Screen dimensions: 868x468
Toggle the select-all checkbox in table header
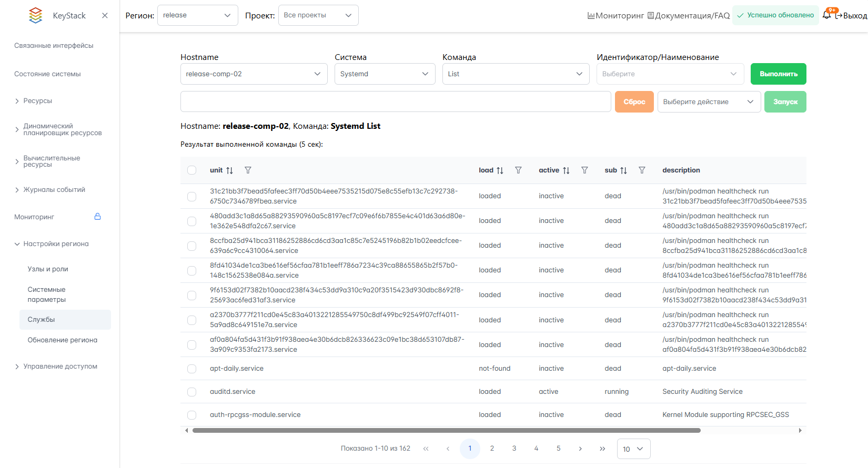click(192, 170)
